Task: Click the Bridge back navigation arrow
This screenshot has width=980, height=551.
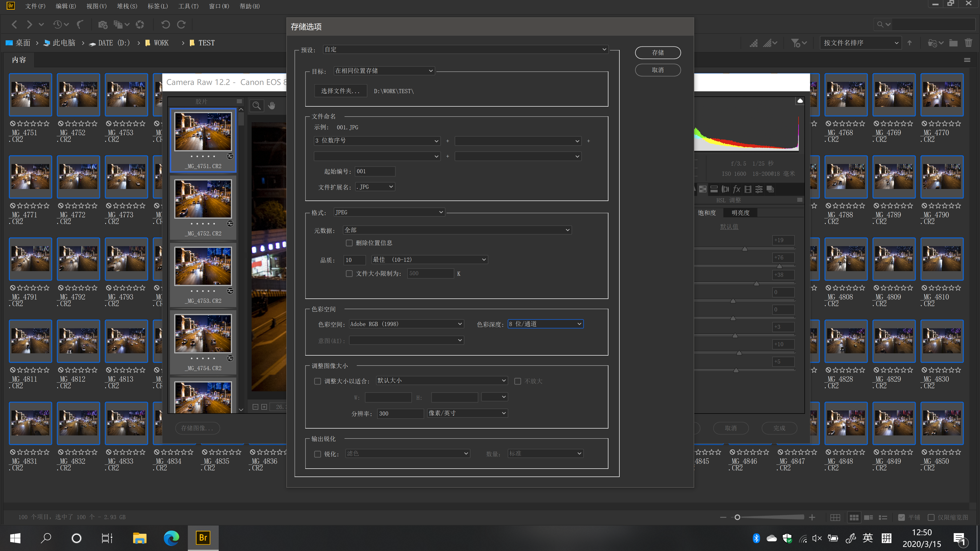Action: [x=15, y=25]
